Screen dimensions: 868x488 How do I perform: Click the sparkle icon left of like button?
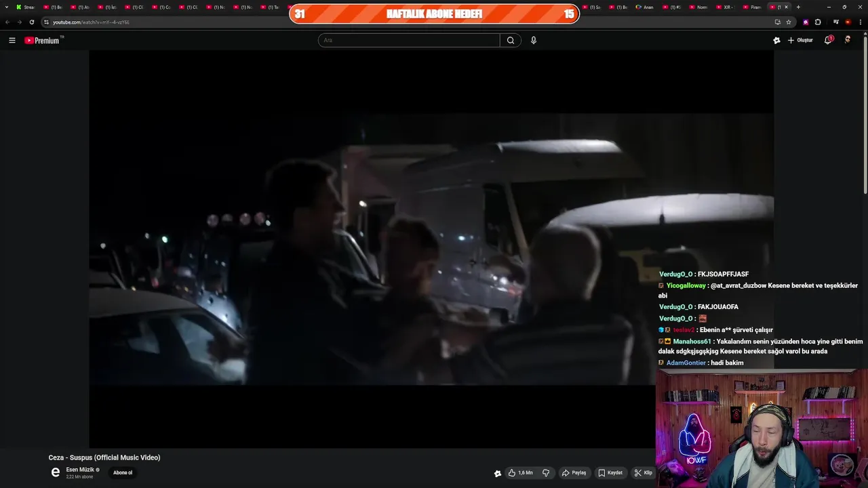(498, 473)
